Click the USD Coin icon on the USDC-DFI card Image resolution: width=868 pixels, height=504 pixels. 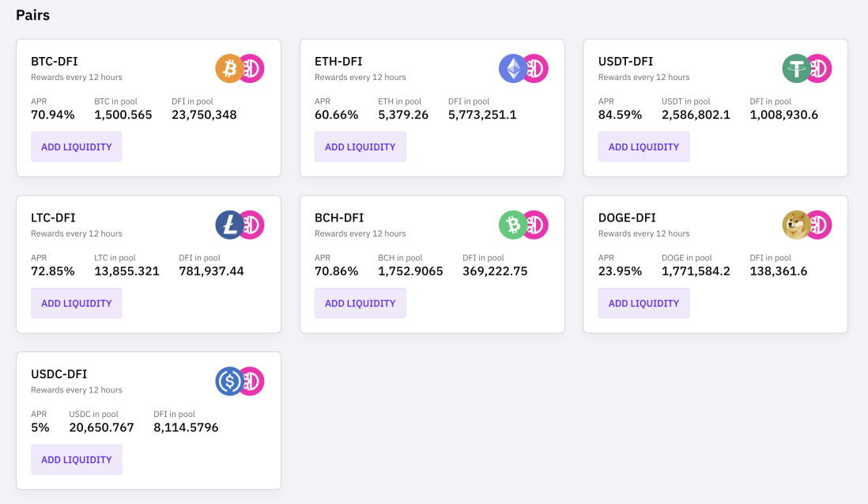tap(228, 381)
